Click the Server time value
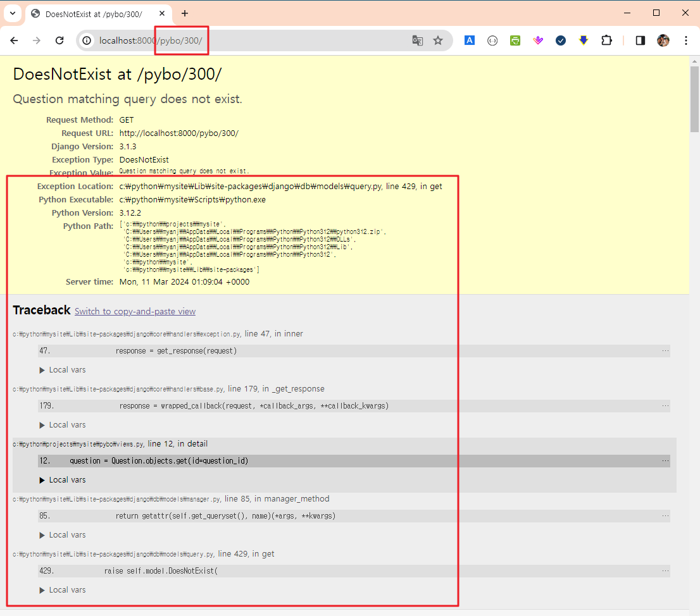The image size is (700, 616). tap(184, 282)
